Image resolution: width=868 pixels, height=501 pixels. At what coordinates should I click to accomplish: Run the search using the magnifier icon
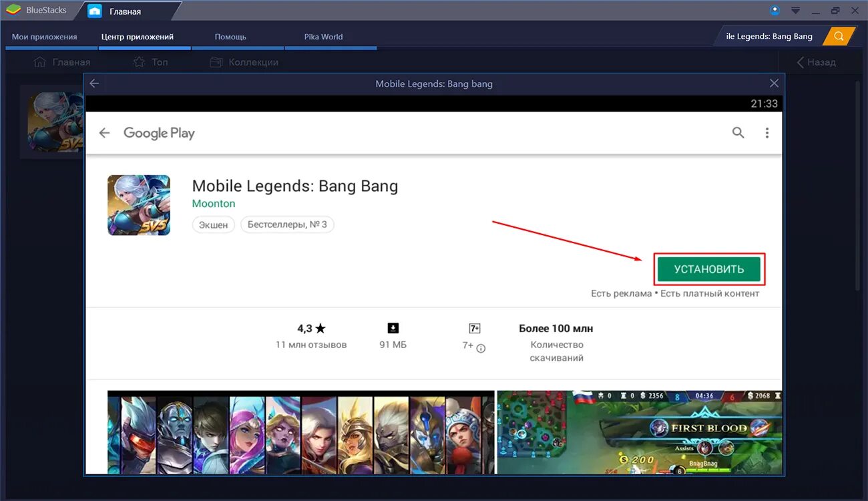tap(838, 36)
